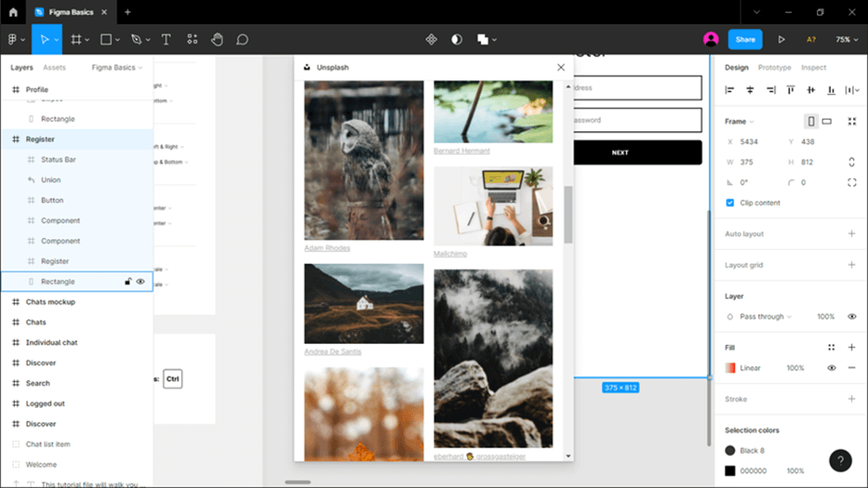
Task: Click the Boolean union icon
Action: point(483,40)
